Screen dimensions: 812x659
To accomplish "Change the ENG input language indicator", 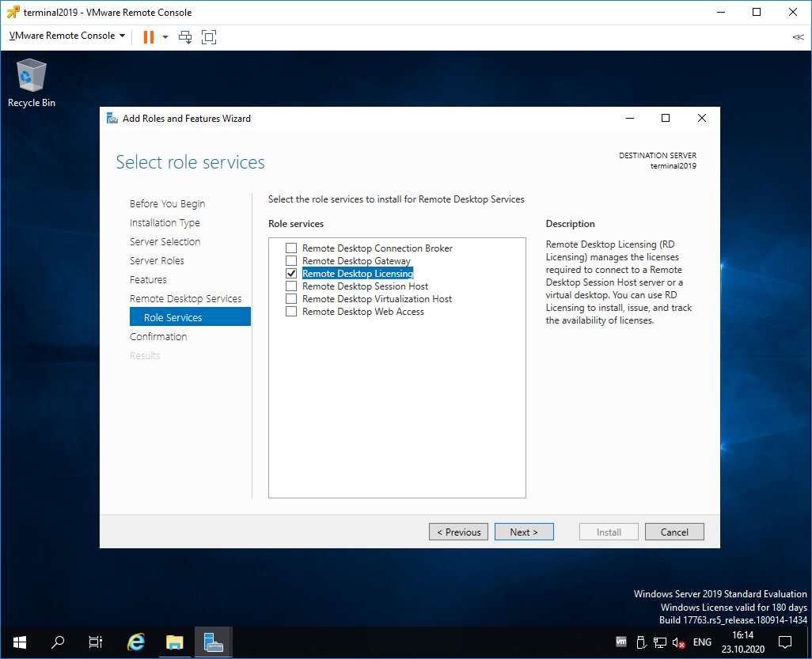I will [702, 642].
